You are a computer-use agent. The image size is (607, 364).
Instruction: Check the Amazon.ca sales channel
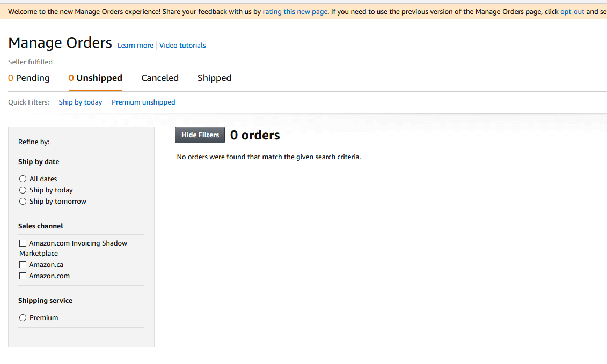(23, 264)
